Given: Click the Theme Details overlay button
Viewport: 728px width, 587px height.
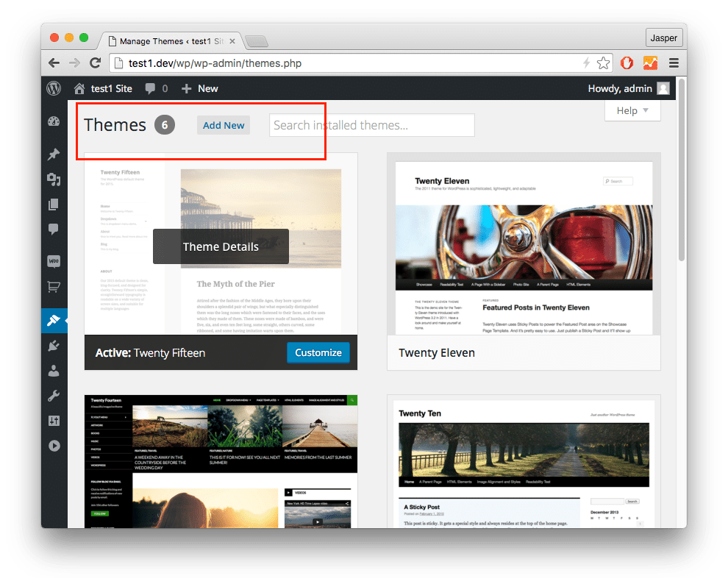Looking at the screenshot, I should point(221,246).
